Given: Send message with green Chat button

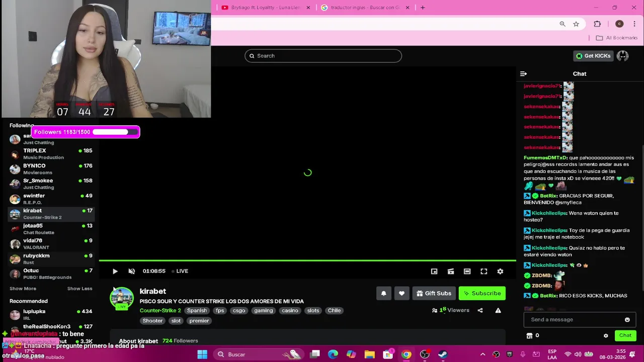Looking at the screenshot, I should click(625, 335).
